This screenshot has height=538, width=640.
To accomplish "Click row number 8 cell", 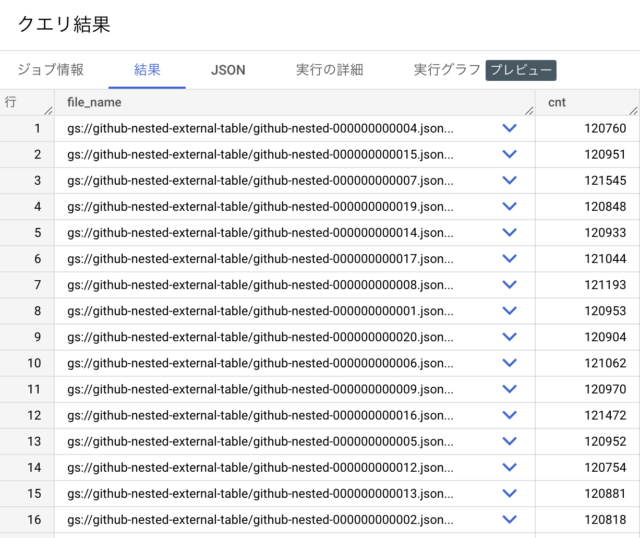I will pyautogui.click(x=27, y=311).
